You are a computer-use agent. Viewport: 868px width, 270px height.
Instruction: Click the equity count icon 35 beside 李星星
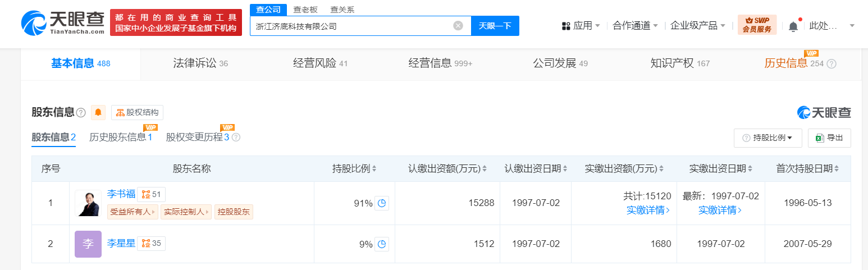coord(151,243)
